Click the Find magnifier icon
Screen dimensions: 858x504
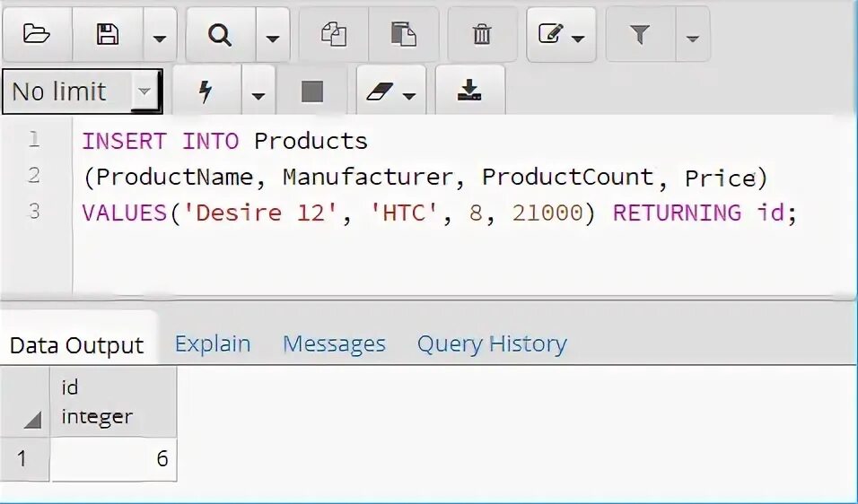click(x=220, y=36)
